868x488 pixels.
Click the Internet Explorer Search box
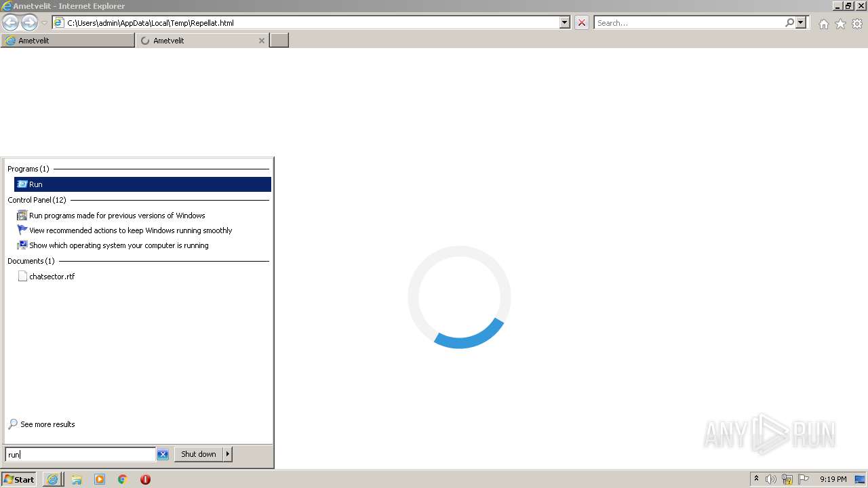tap(689, 22)
